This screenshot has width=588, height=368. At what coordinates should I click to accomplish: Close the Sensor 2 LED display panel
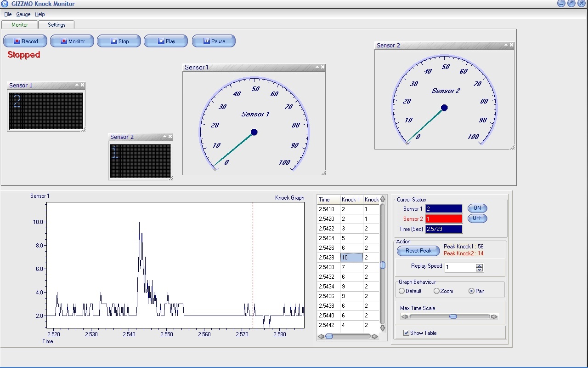tap(170, 137)
